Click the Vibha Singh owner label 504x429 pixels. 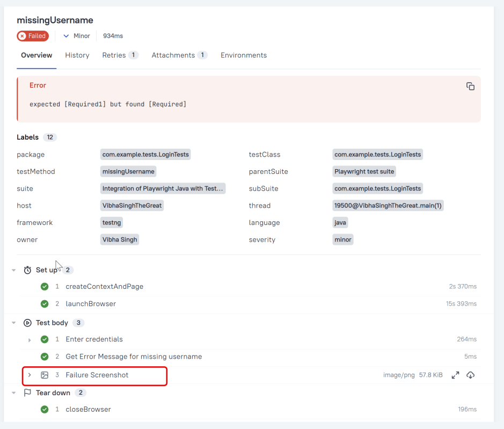tap(120, 239)
